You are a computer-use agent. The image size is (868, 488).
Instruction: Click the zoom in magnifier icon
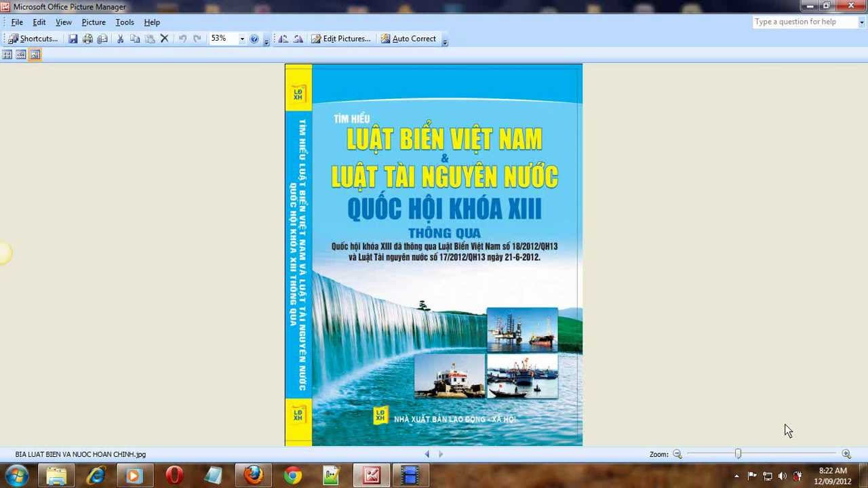point(846,454)
